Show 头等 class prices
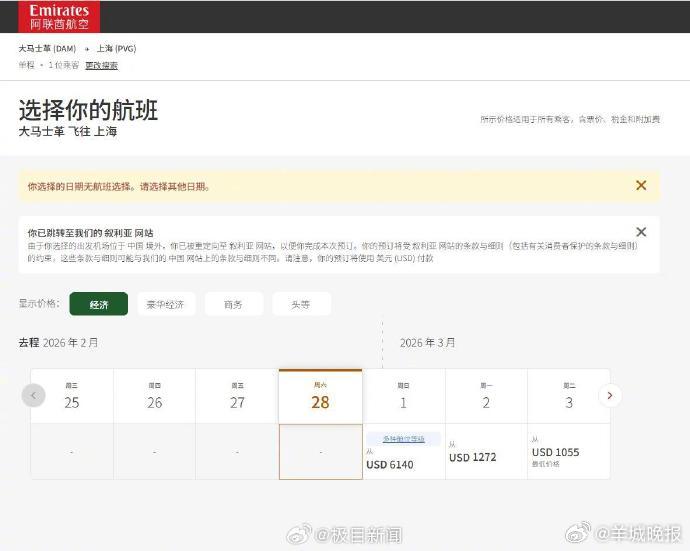The image size is (690, 551). pyautogui.click(x=301, y=304)
